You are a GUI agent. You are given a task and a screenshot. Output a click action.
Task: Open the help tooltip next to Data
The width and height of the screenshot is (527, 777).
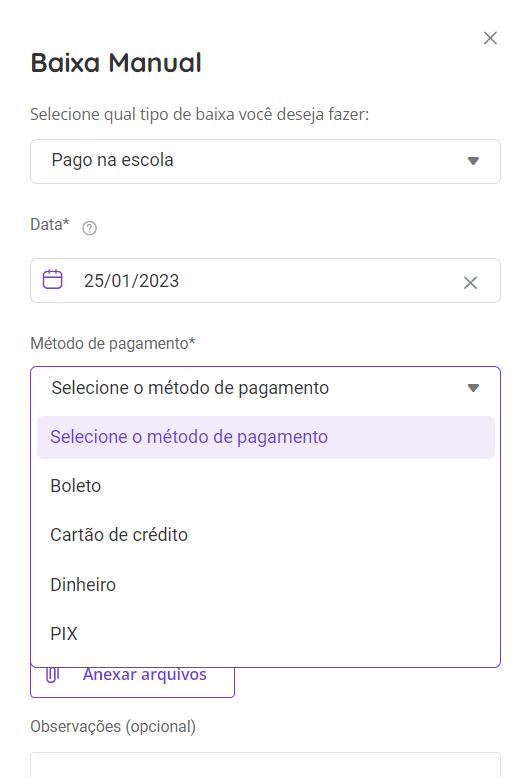click(x=89, y=228)
